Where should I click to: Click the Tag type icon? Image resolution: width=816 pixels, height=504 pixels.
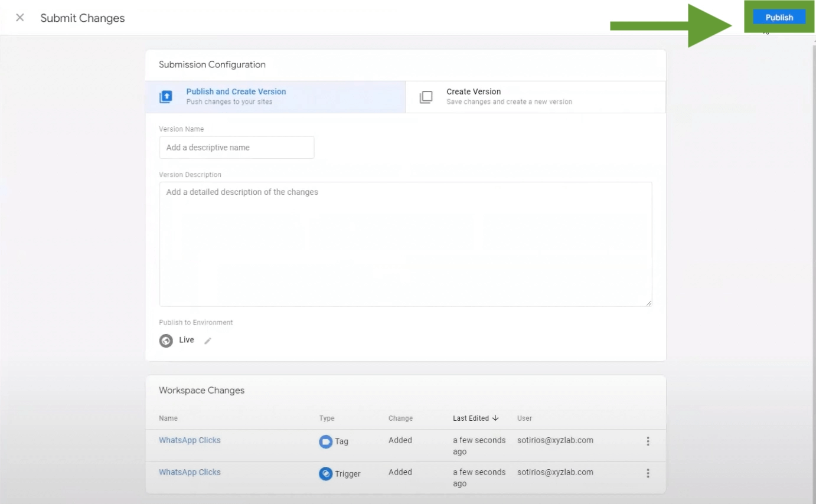[326, 441]
